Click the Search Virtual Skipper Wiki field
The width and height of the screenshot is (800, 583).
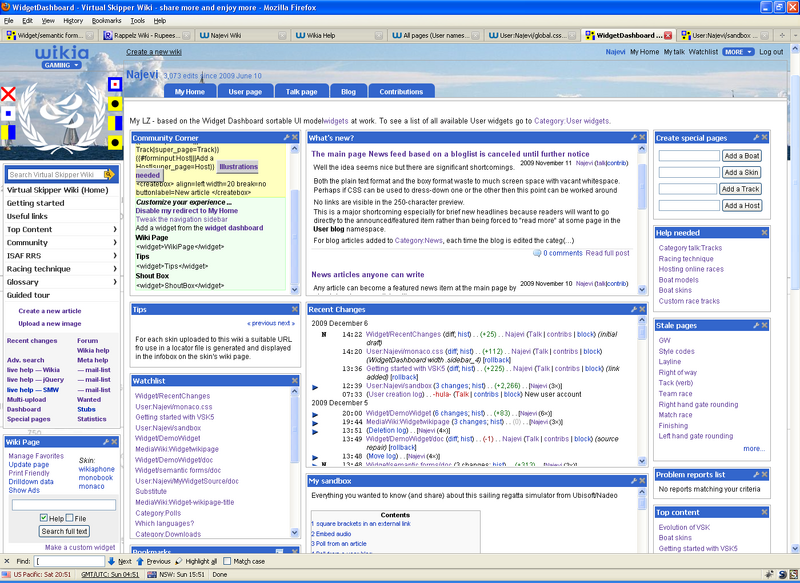[55, 174]
